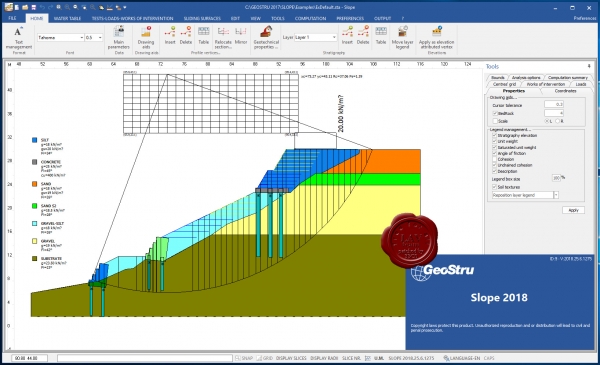The image size is (600, 365).
Task: Open PREFERENCES ribbon tab
Action: (350, 18)
